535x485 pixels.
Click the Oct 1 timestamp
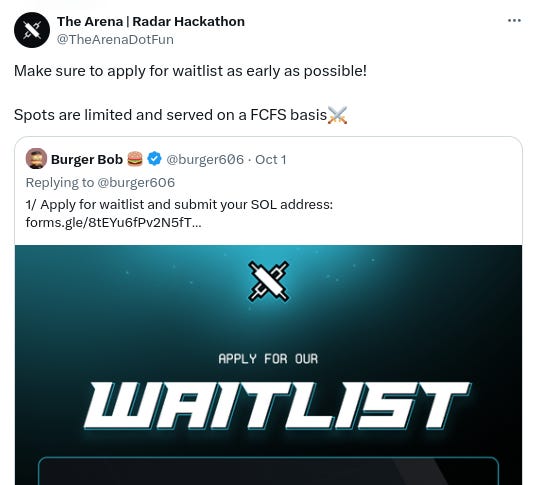(271, 159)
